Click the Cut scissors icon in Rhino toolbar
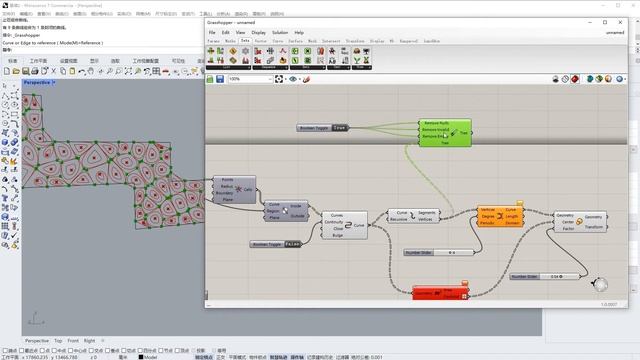 coord(53,71)
